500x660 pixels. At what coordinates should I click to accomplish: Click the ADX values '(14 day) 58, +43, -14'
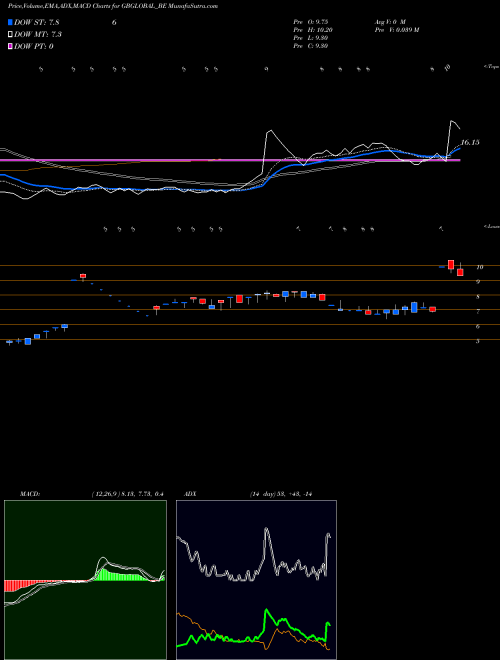point(280,494)
